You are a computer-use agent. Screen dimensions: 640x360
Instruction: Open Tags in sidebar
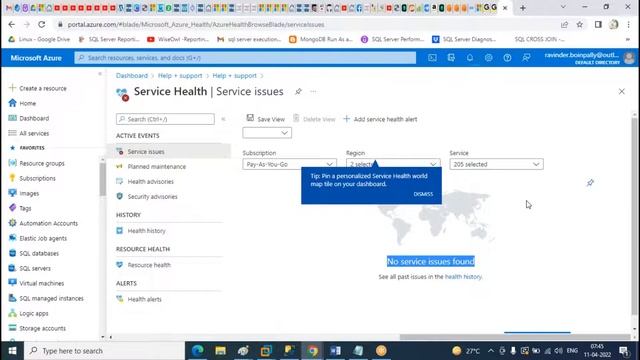[x=20, y=208]
